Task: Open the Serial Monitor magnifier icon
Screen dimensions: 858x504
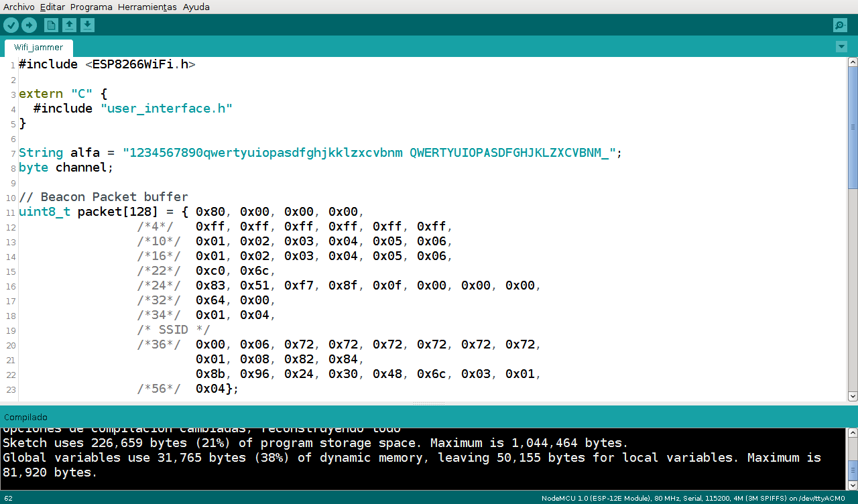Action: coord(840,25)
